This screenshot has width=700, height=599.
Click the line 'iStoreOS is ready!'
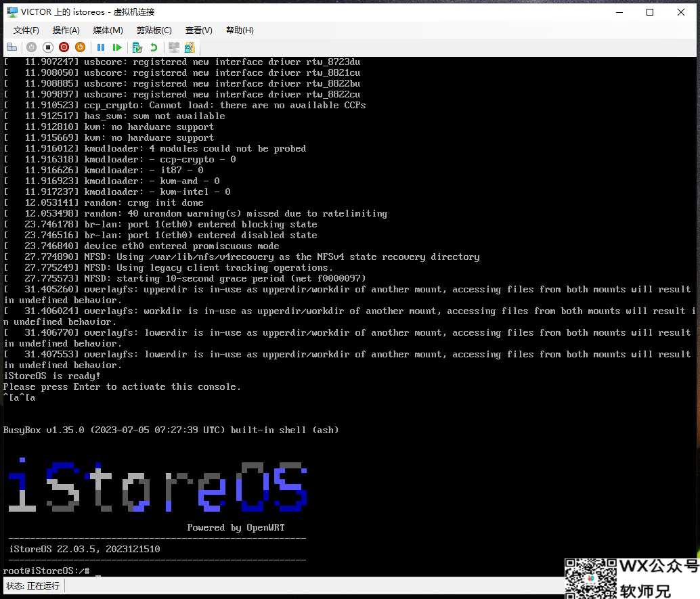[x=51, y=376]
